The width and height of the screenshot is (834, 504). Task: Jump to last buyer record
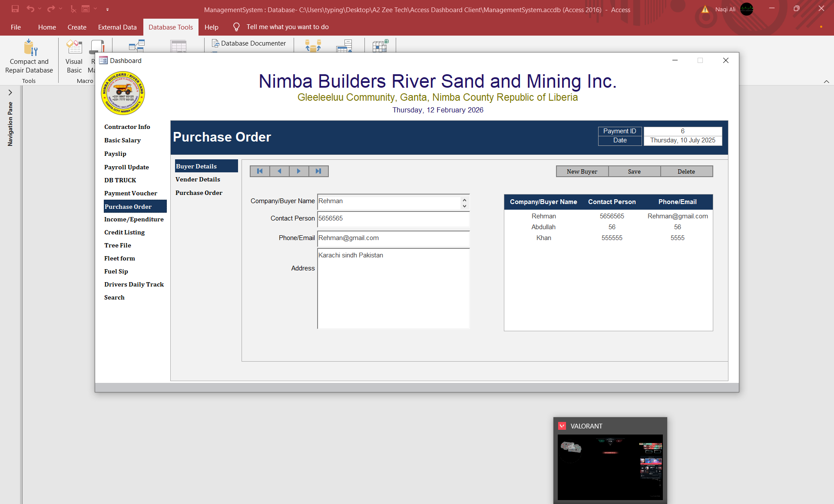click(318, 171)
